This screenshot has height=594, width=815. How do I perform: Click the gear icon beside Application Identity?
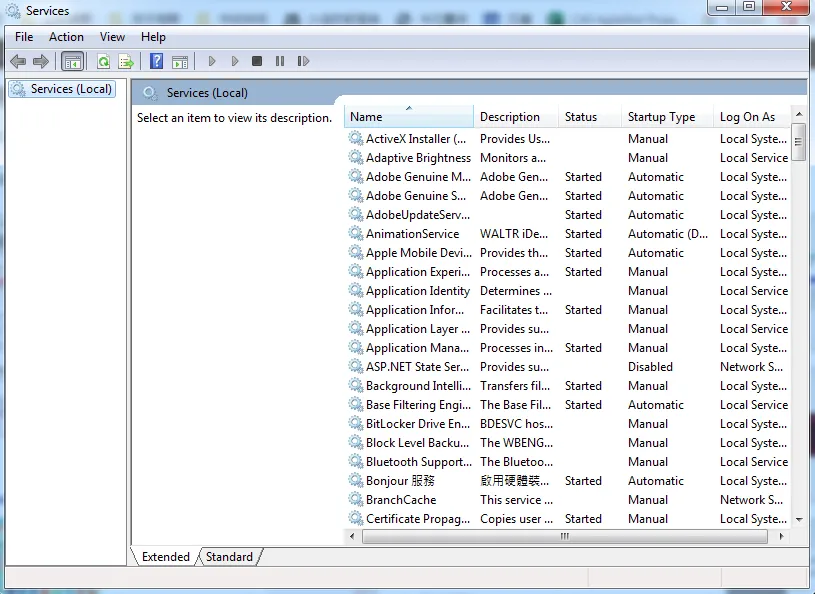(356, 290)
